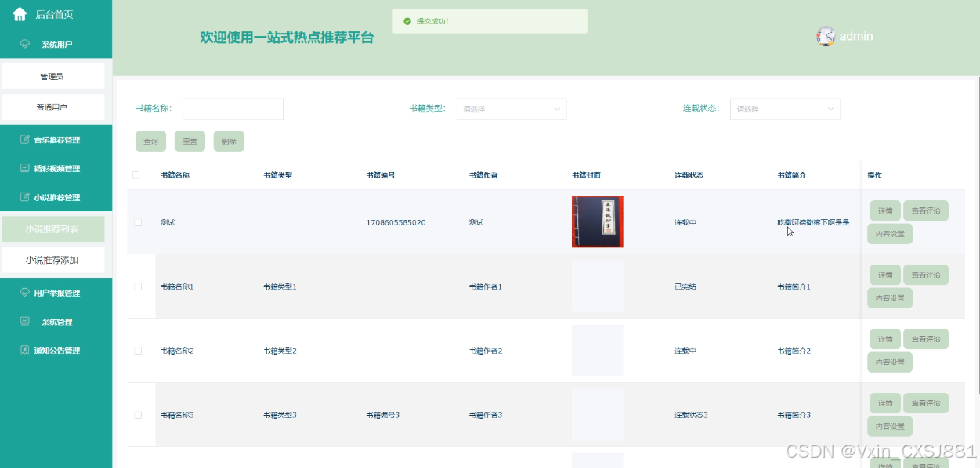980x468 pixels.
Task: Click 内容设置 for the 书籍名称3 row
Action: (x=890, y=427)
